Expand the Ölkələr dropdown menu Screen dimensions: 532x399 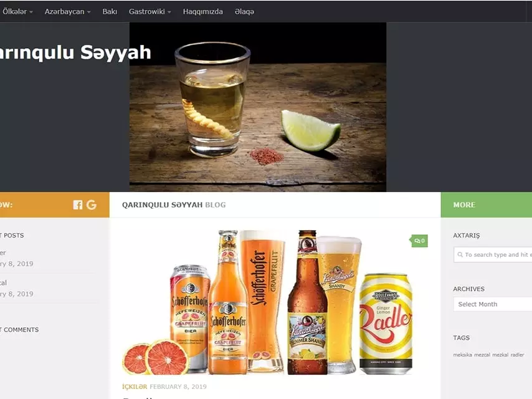17,12
